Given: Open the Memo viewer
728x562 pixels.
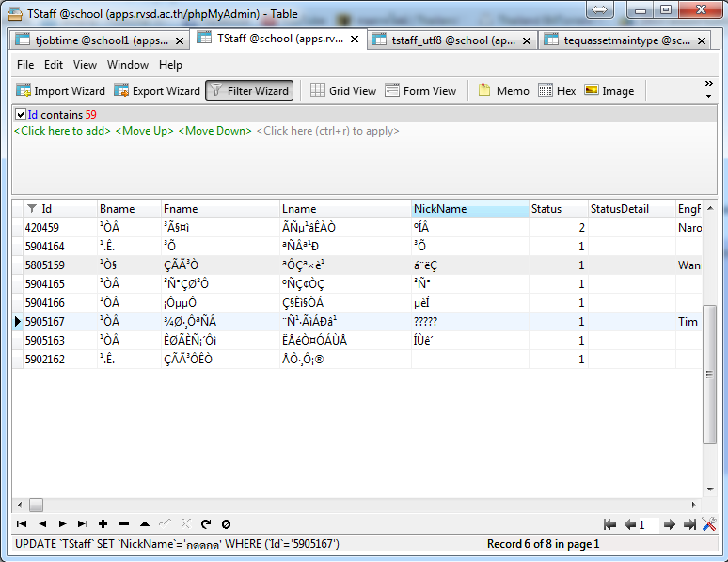Looking at the screenshot, I should 503,91.
